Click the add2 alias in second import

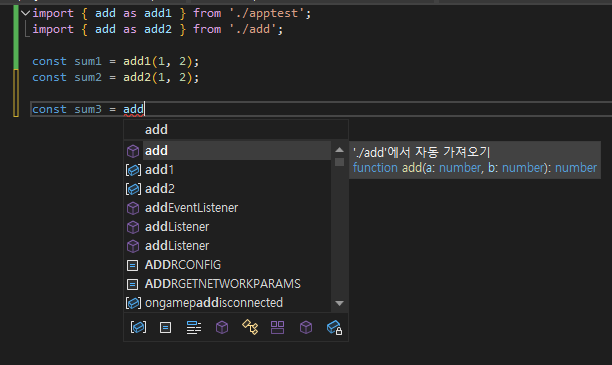click(x=158, y=29)
